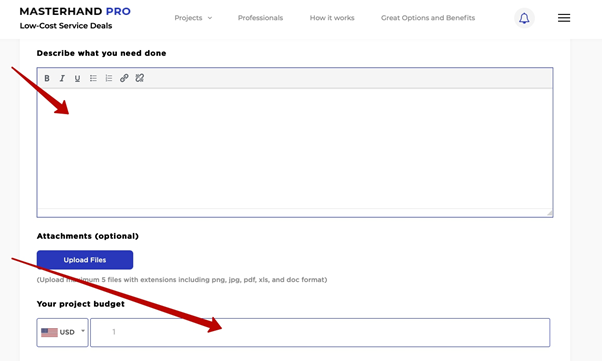Viewport: 602px width, 361px height.
Task: Remove link using the unlink icon
Action: click(140, 78)
